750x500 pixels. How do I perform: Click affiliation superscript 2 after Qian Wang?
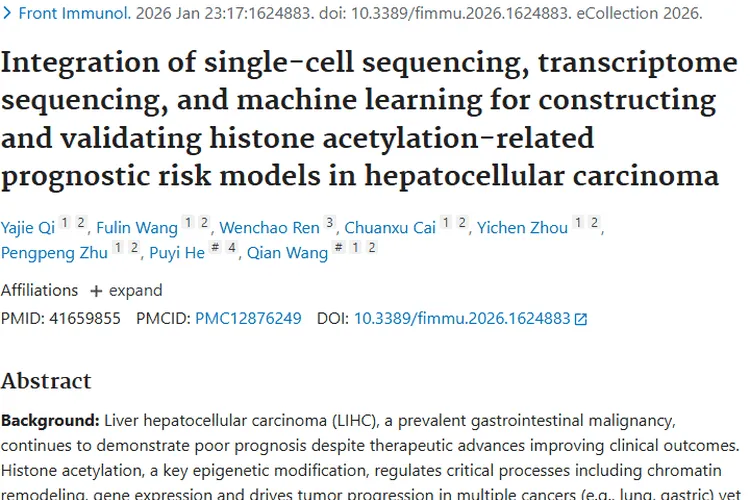[372, 248]
